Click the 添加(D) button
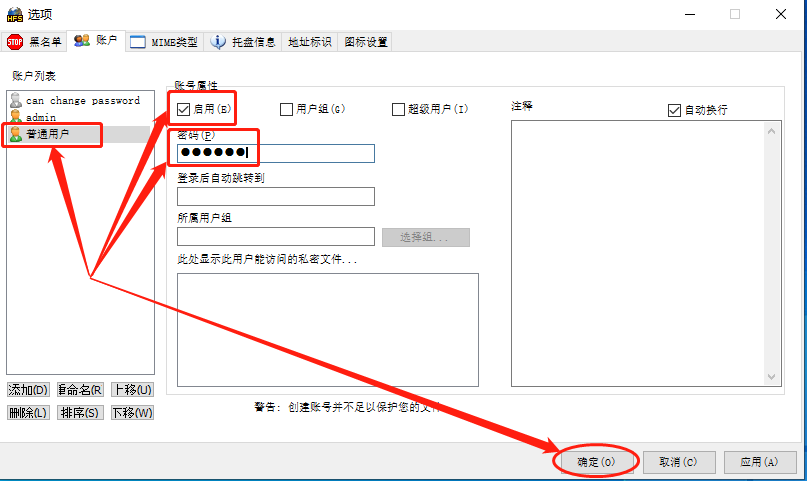 (x=28, y=389)
